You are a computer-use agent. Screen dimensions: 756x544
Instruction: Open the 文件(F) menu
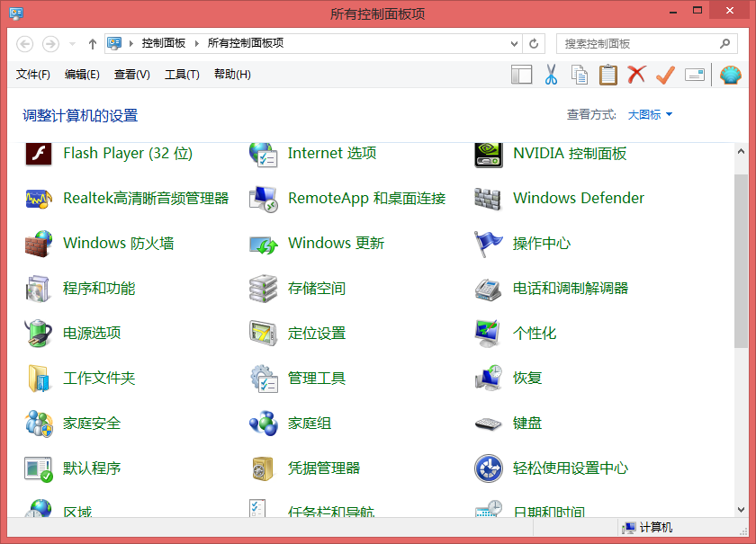33,75
